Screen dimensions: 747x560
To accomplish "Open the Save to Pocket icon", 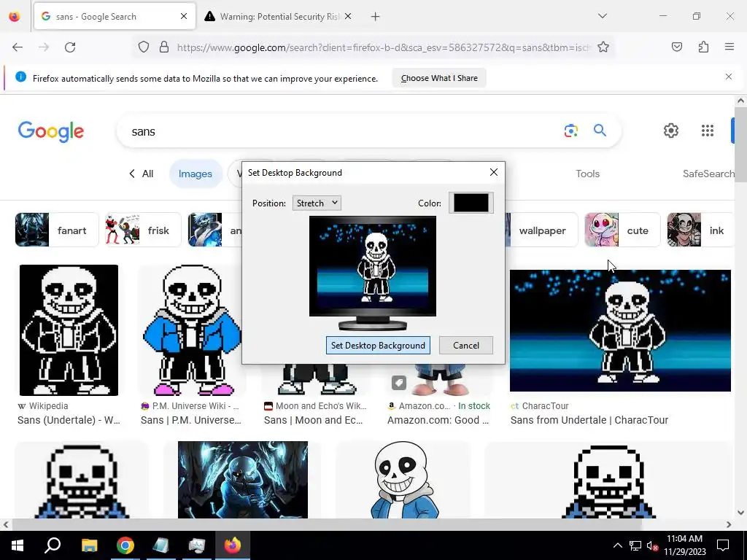I will pyautogui.click(x=676, y=47).
